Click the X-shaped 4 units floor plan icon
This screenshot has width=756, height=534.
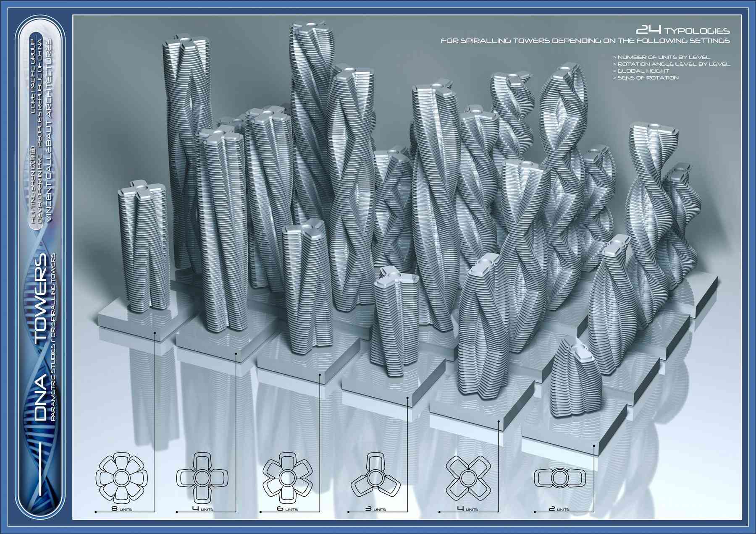[467, 478]
